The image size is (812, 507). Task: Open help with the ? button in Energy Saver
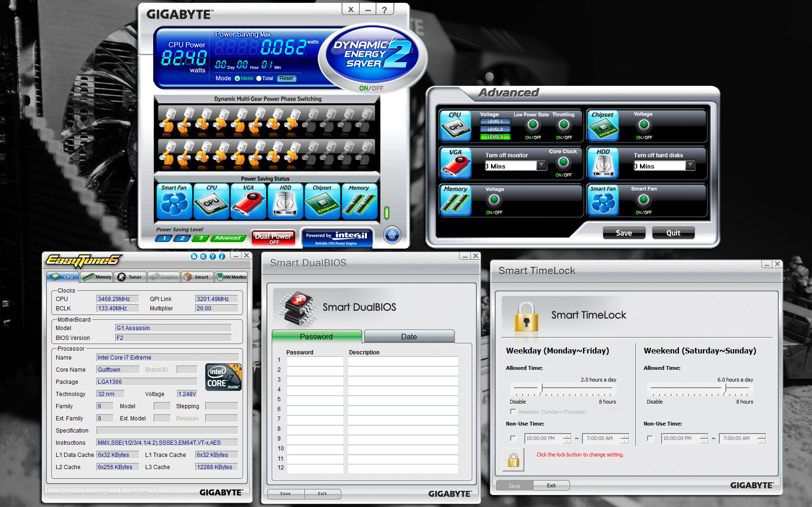(384, 9)
